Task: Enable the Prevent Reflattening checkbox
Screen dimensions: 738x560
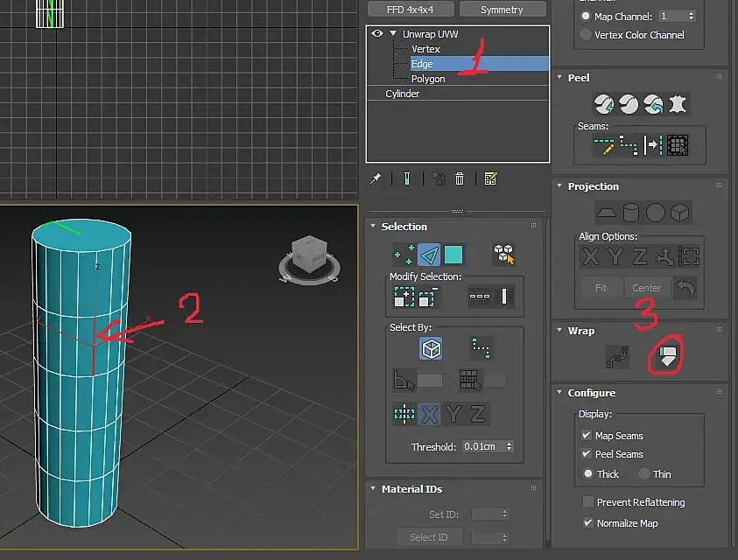Action: coord(587,502)
